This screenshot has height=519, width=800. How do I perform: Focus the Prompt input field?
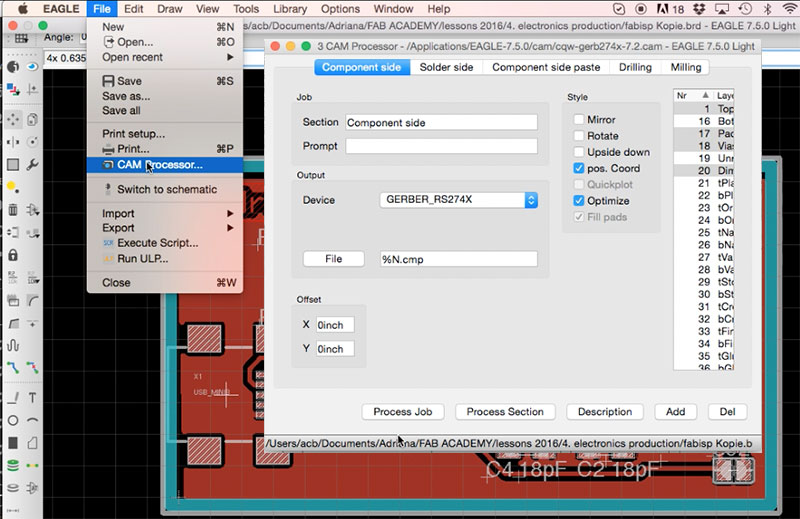click(441, 146)
